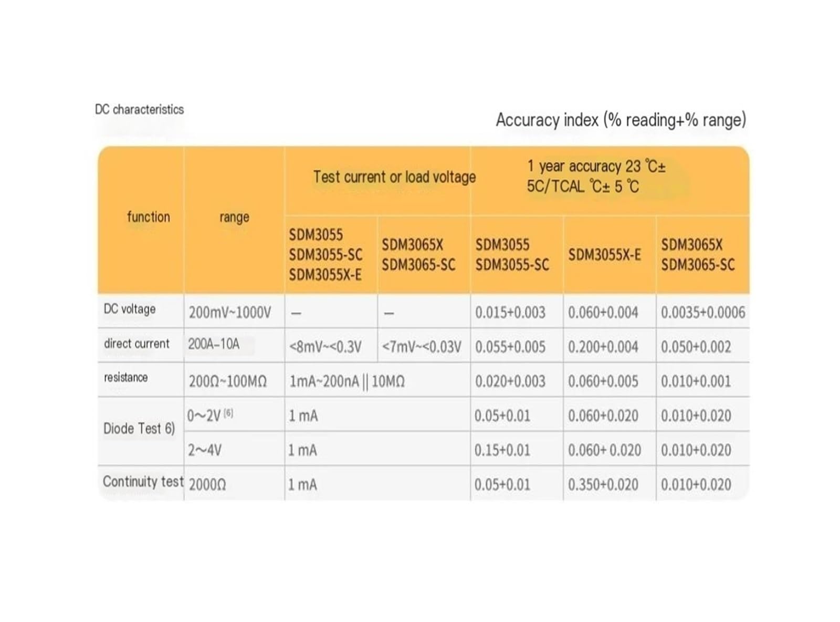Click "0.060+0.020" in the 0~2V diode row
Viewport: 840px width, 622px height.
coord(603,416)
